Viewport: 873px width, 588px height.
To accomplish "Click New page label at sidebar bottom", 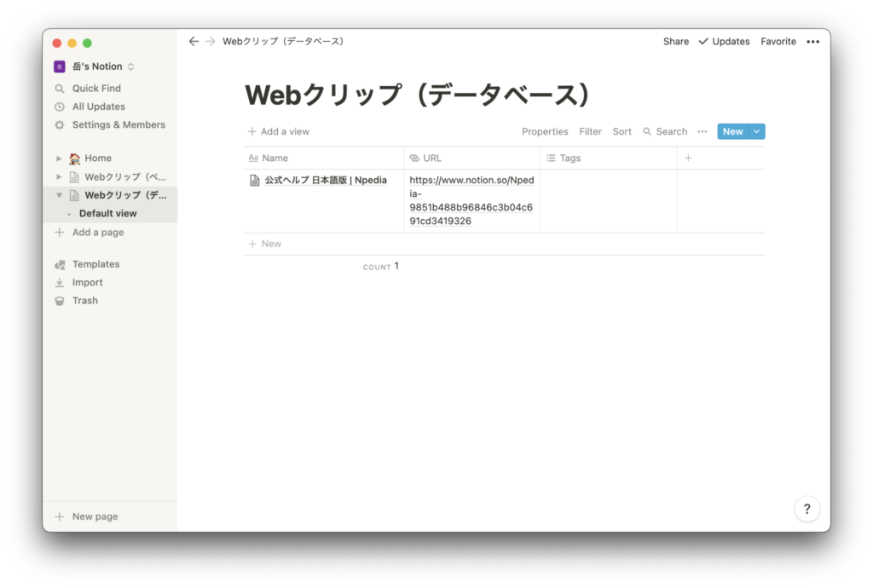I will point(95,516).
